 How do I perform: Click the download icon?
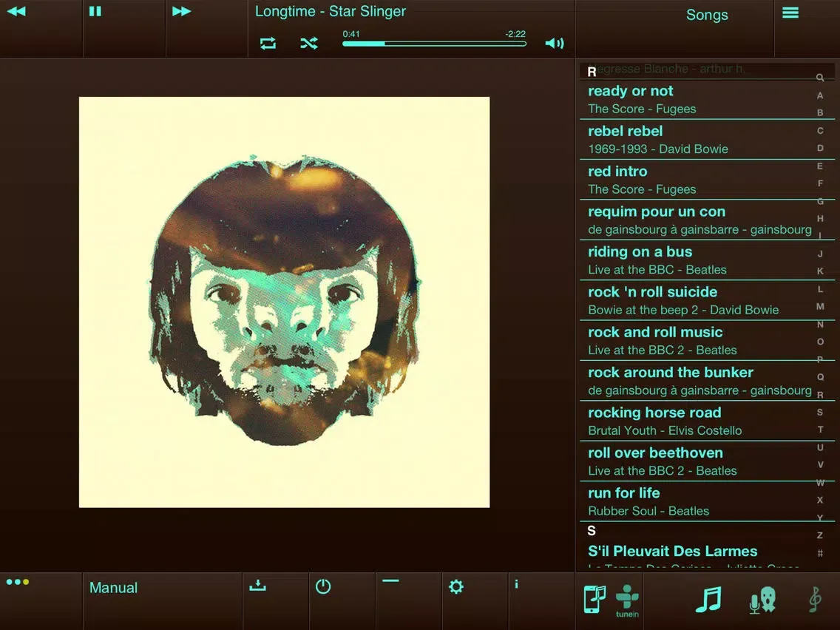point(257,585)
